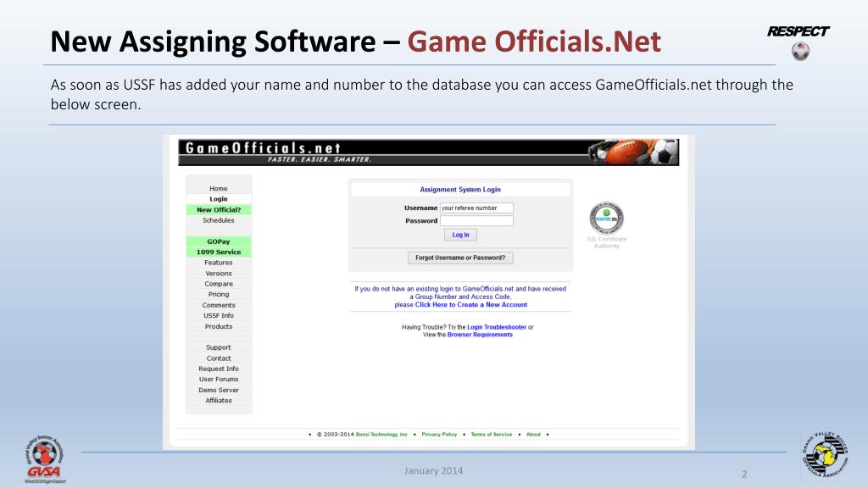Click the GVSA logo on the slide

(x=44, y=459)
